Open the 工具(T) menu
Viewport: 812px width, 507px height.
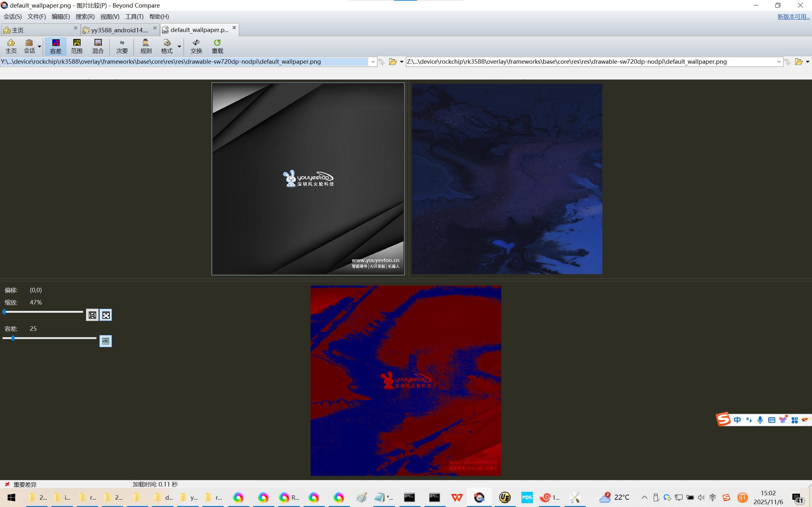coord(134,16)
